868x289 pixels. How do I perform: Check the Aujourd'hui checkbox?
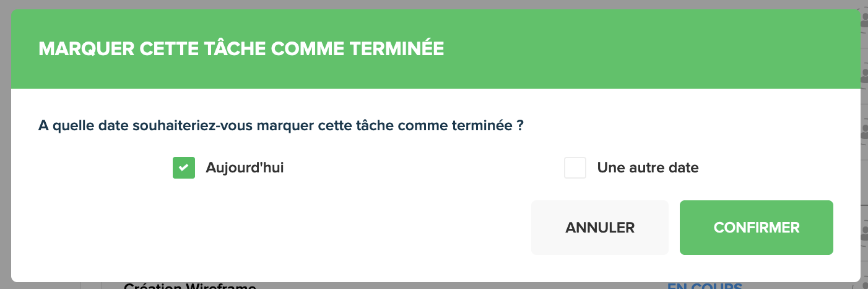(x=184, y=167)
